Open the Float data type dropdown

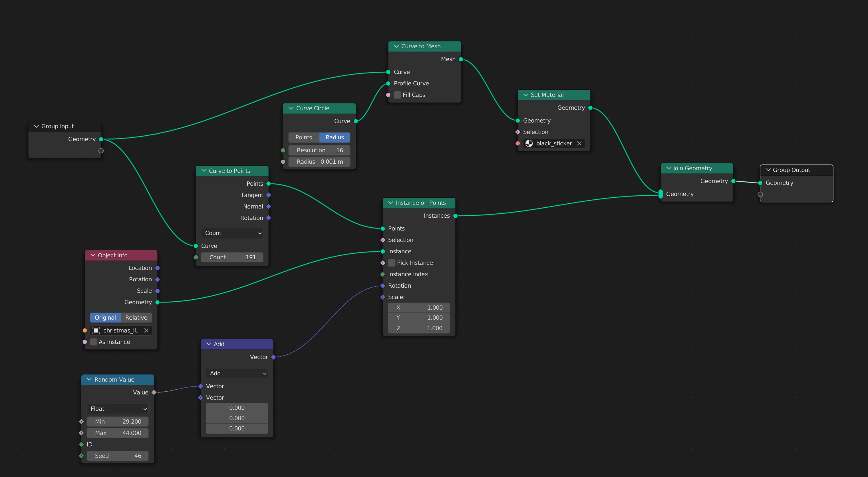click(118, 408)
